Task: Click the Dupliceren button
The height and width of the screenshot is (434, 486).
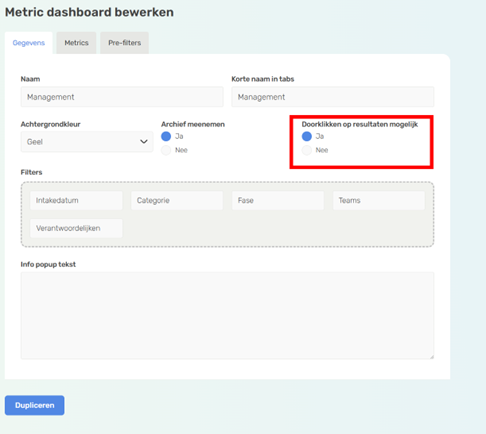Action: tap(35, 405)
